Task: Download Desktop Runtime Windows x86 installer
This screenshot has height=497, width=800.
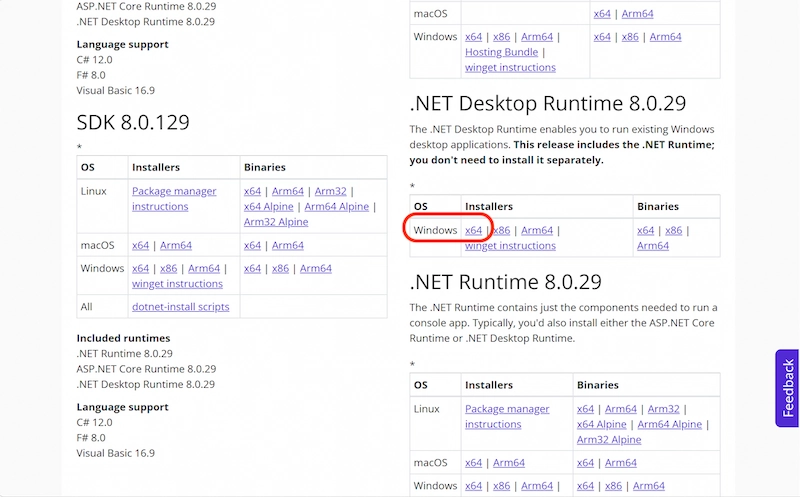Action: tap(502, 230)
